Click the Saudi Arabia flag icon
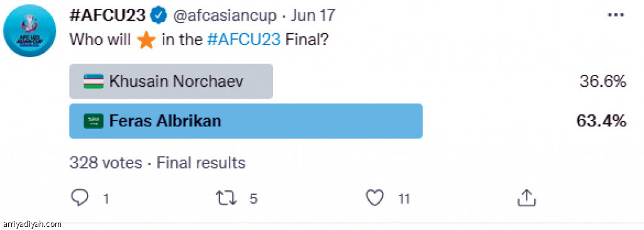The height and width of the screenshot is (230, 644). tap(94, 121)
